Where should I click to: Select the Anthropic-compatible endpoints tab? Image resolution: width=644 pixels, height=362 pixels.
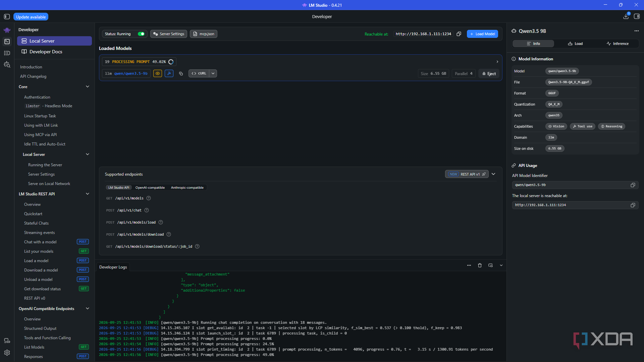[187, 188]
